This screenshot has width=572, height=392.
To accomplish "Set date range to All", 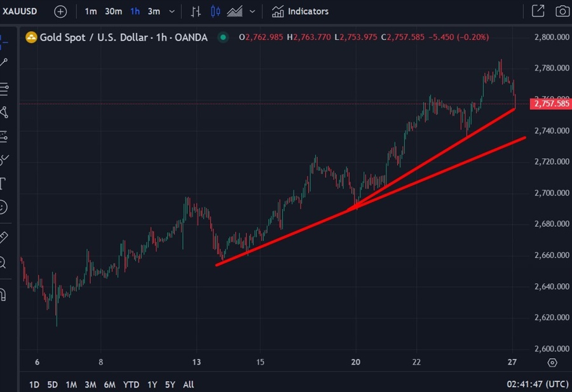I will pyautogui.click(x=189, y=384).
